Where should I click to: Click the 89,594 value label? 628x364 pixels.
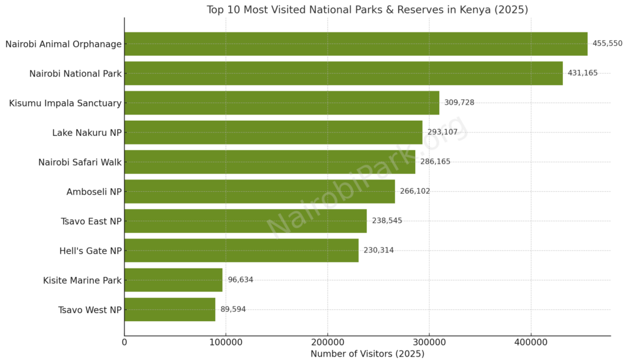233,309
